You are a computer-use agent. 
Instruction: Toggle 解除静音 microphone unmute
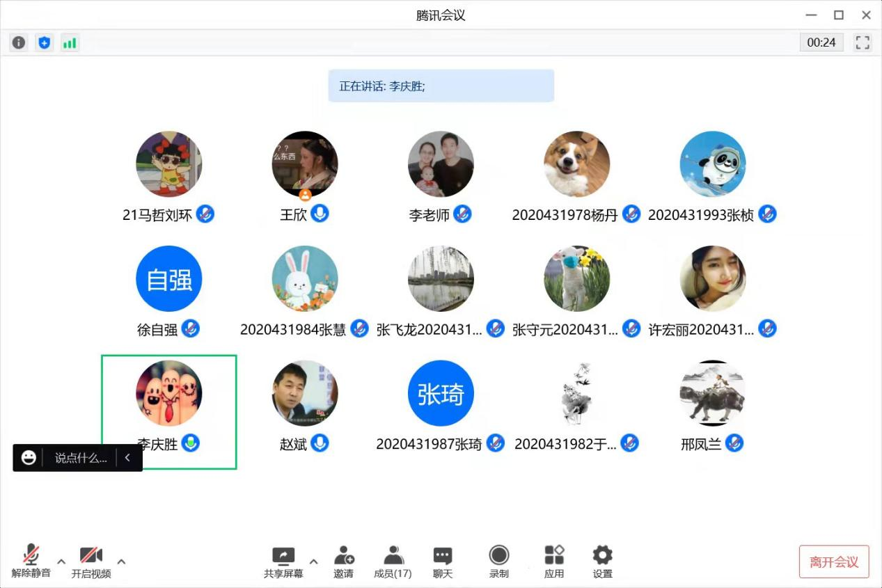tap(31, 561)
